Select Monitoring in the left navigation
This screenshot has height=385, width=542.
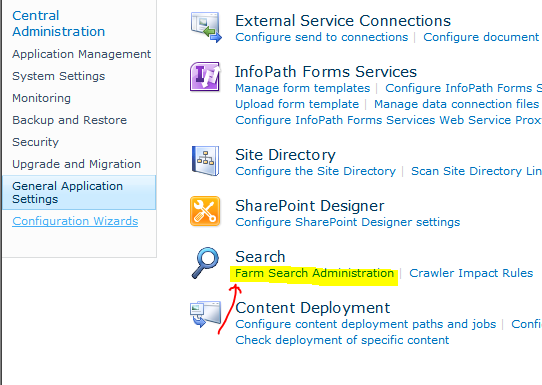41,98
